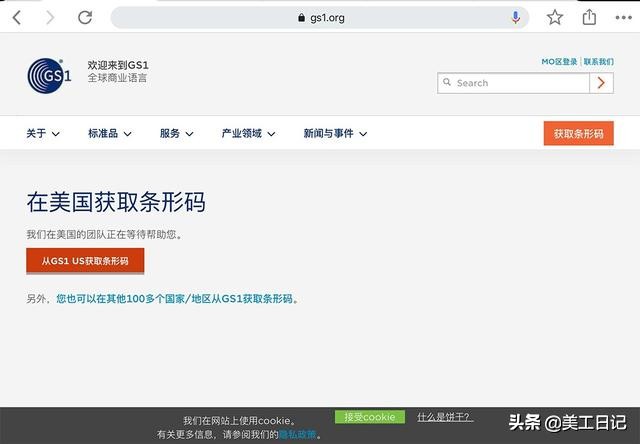Click magnifier icon in search box
Screen dimensions: 640x444
[x=447, y=82]
